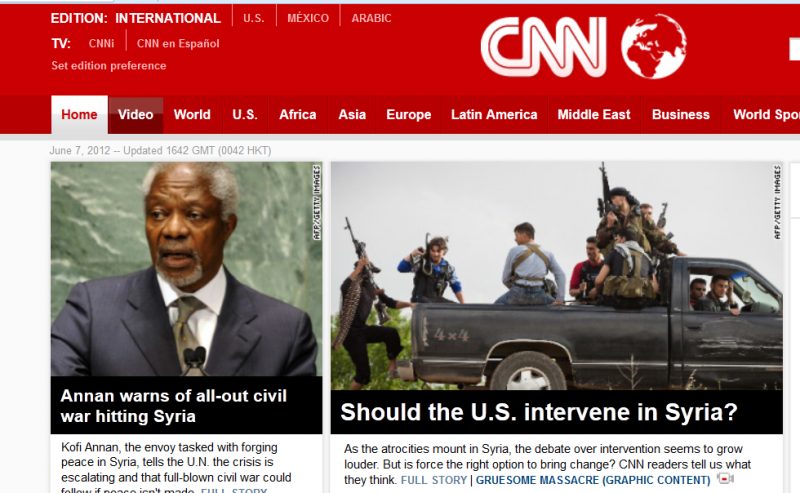The height and width of the screenshot is (493, 800).
Task: Open the Kofi Annan photo story
Action: (x=187, y=269)
